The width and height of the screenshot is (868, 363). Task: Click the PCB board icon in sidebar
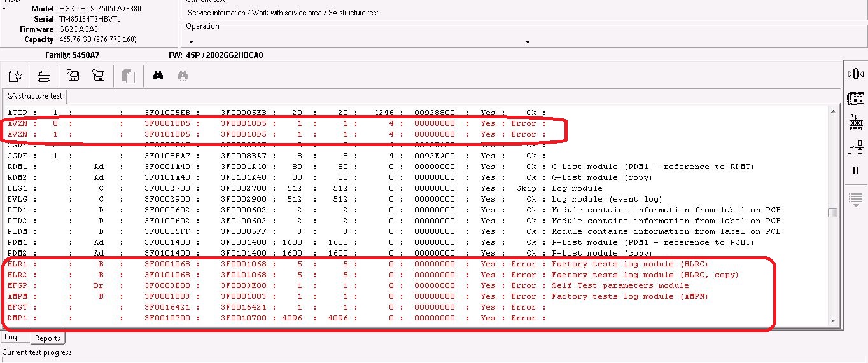(856, 99)
